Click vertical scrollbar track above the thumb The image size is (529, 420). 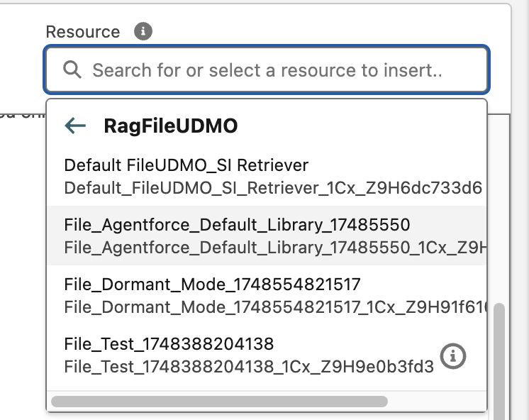[x=499, y=213]
